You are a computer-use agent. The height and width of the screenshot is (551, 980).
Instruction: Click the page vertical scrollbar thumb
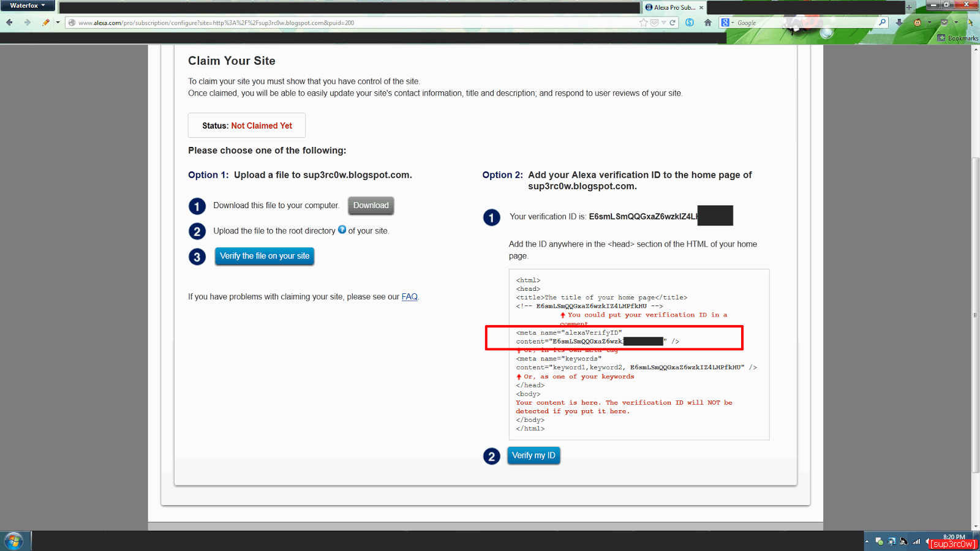point(976,315)
